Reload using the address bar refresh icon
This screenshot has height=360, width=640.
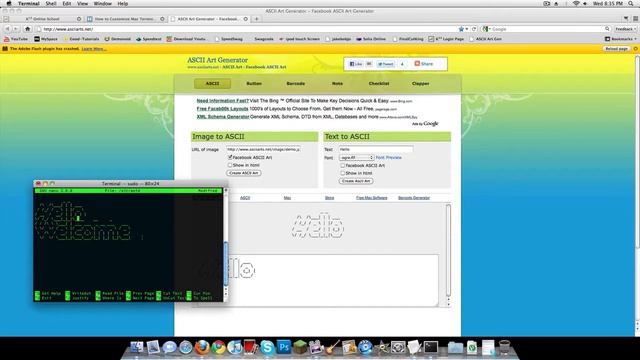coord(474,29)
